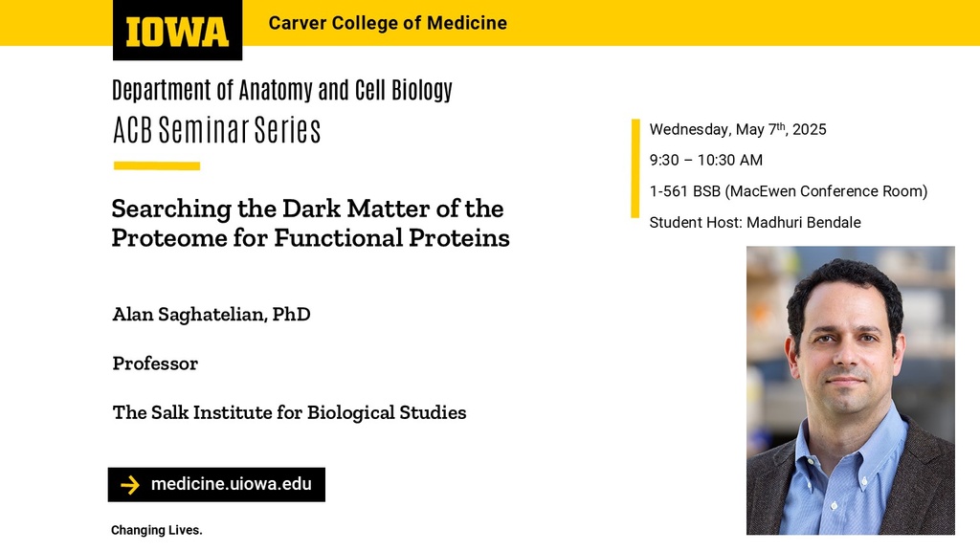
Task: Click the 9:30 – 10:30 AM time text
Action: (x=705, y=160)
